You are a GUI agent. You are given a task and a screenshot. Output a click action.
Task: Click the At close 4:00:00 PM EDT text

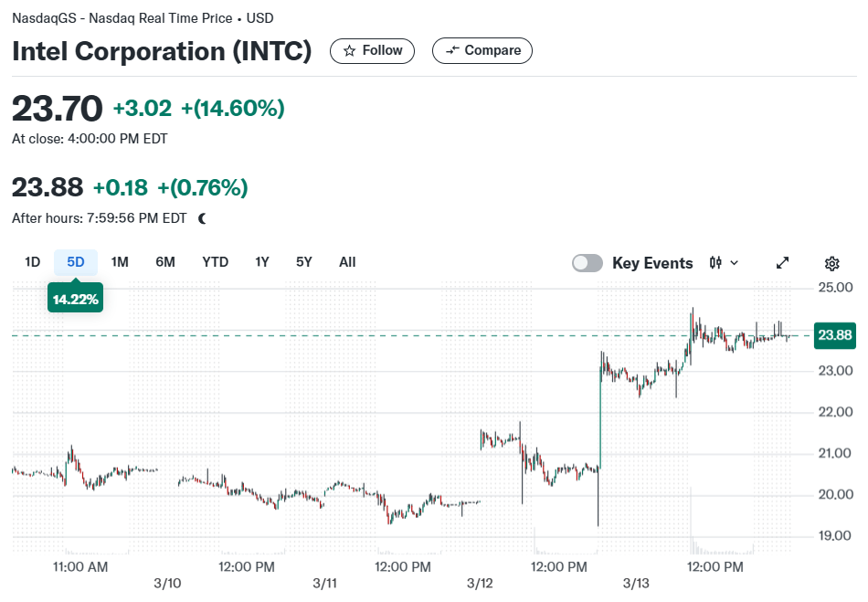tap(90, 139)
